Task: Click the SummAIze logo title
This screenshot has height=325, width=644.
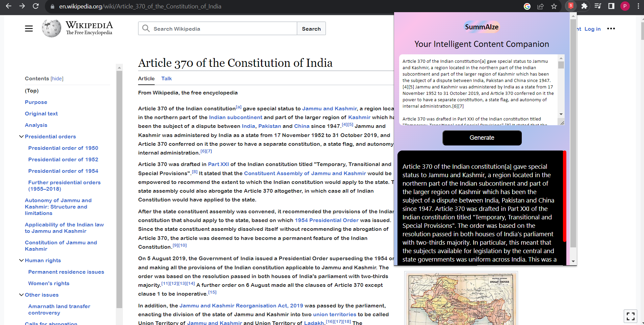Action: tap(482, 27)
